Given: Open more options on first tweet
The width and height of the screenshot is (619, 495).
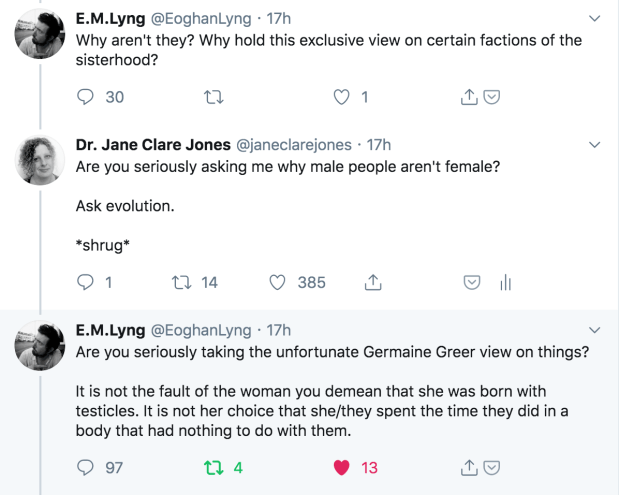Looking at the screenshot, I should [595, 18].
